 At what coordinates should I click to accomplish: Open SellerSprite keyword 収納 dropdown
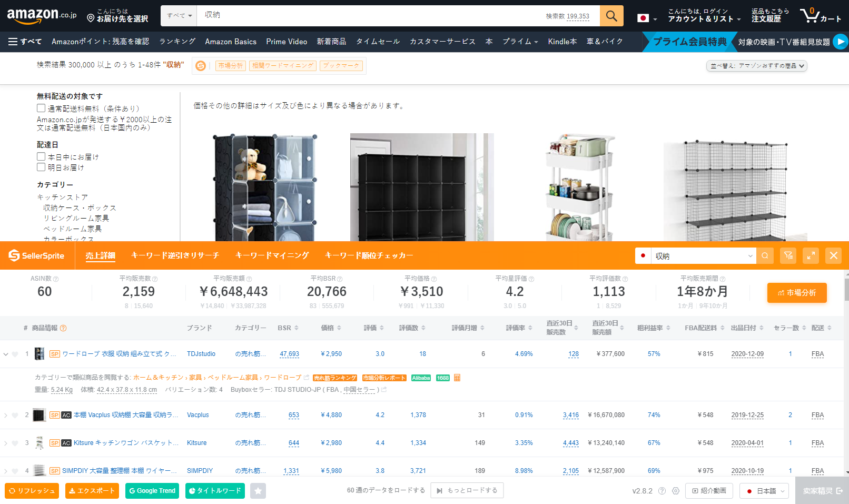pos(704,256)
